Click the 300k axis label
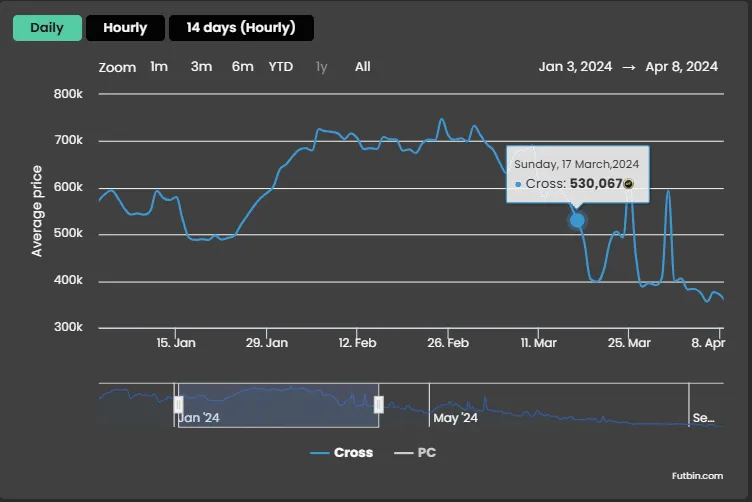Viewport: 752px width, 502px height. pos(68,327)
